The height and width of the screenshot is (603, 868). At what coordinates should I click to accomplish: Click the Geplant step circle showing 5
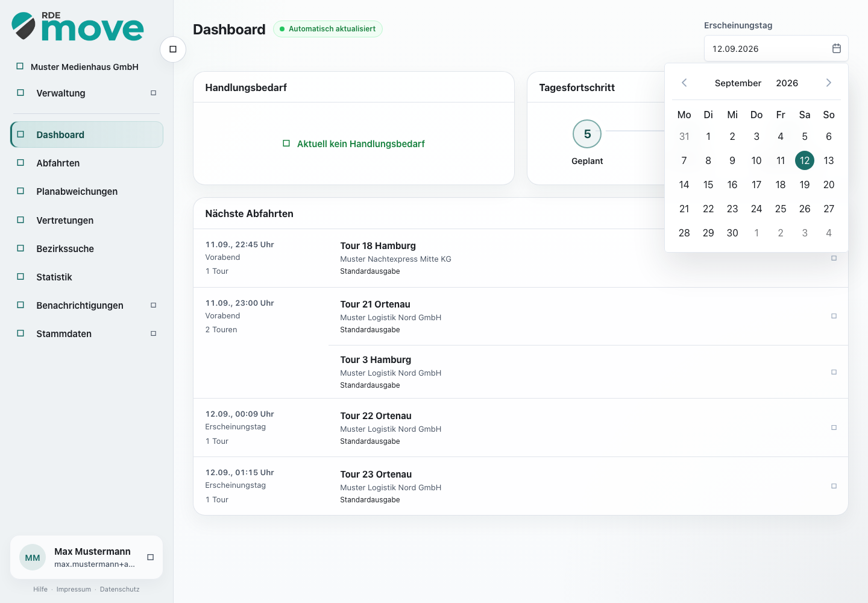click(587, 134)
